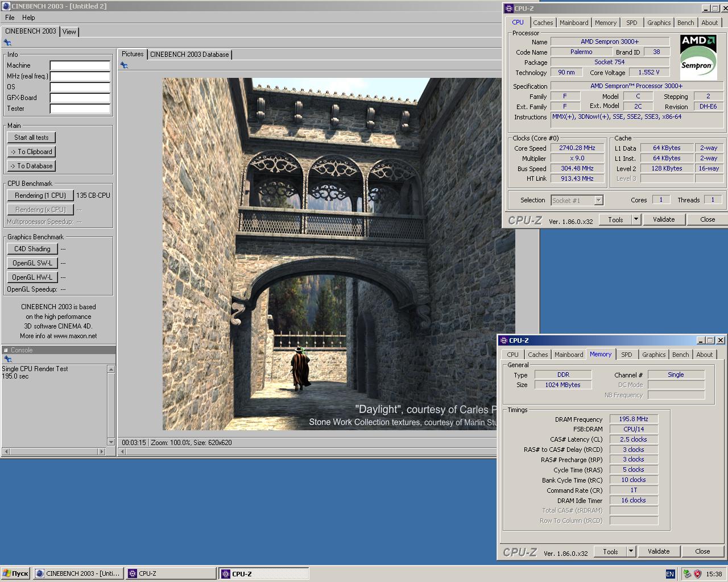Image resolution: width=728 pixels, height=582 pixels.
Task: Run Rendering (1 CPU) benchmark
Action: click(40, 196)
